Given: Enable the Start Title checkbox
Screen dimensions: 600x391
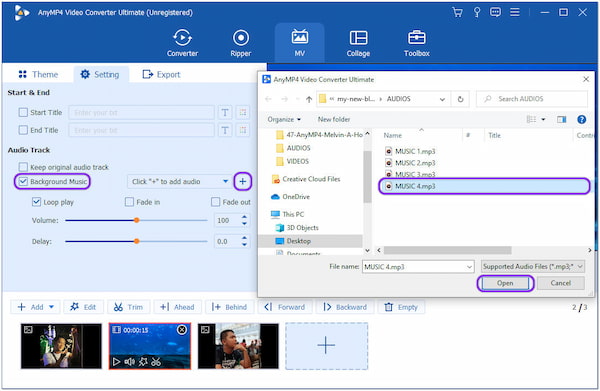Looking at the screenshot, I should 23,112.
